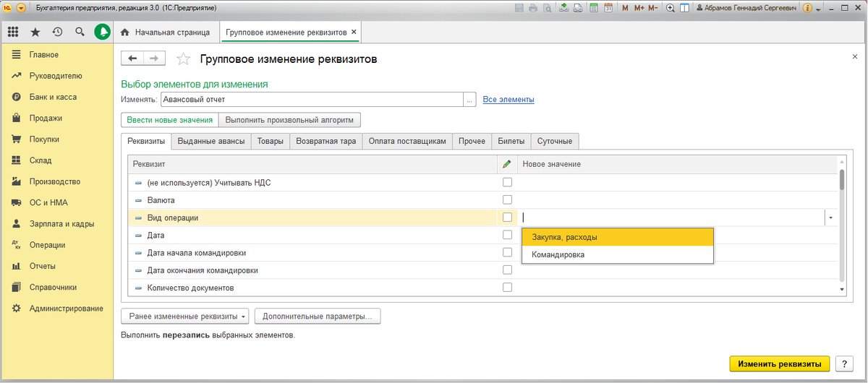Viewport: 868px width, 383px height.
Task: Open favorites star in top panel
Action: (x=35, y=33)
